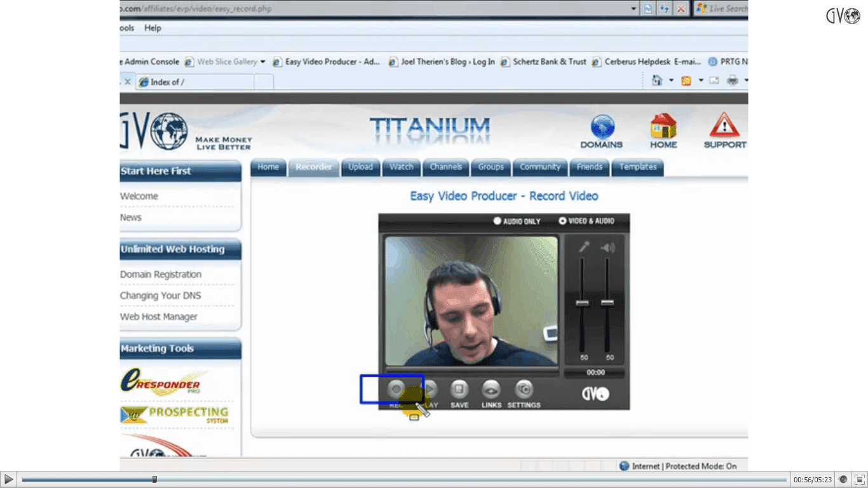Open the address bar dropdown arrow

tap(634, 9)
